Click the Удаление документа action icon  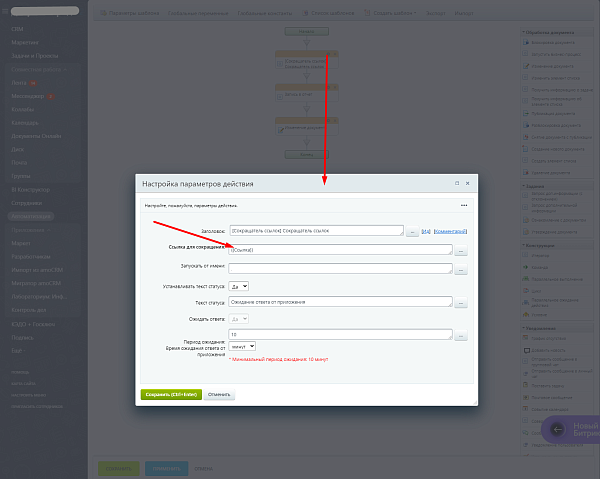(526, 173)
